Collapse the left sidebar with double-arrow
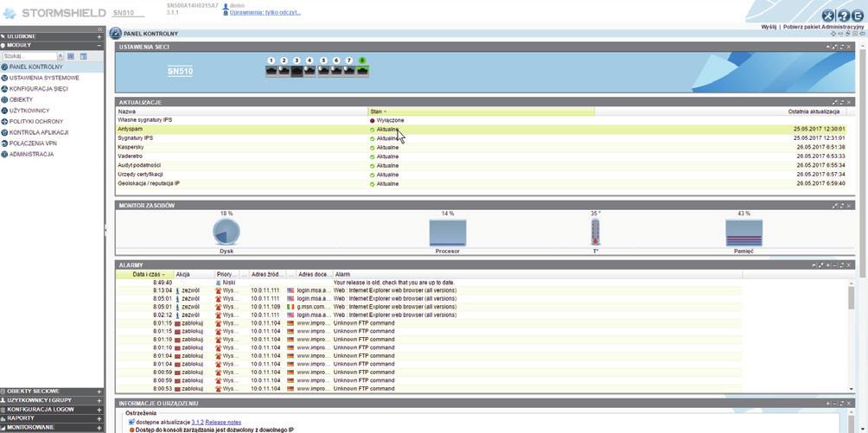868x433 pixels. [x=99, y=29]
